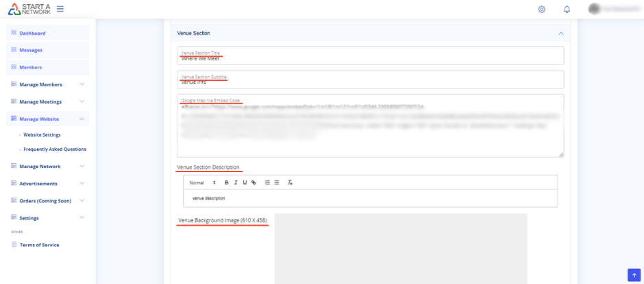Insert an ordered list in editor

pyautogui.click(x=267, y=182)
